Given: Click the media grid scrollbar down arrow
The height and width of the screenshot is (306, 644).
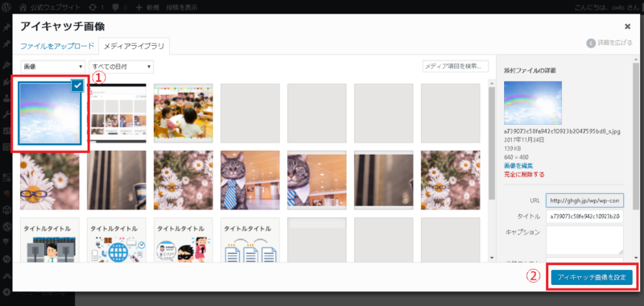Looking at the screenshot, I should point(492,258).
